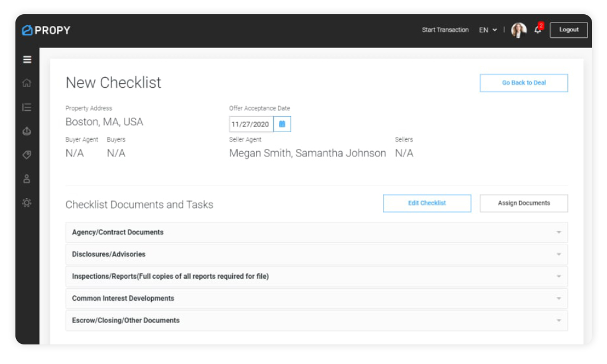Open the price tag sidebar icon
Image resolution: width=607 pixels, height=364 pixels.
27,155
